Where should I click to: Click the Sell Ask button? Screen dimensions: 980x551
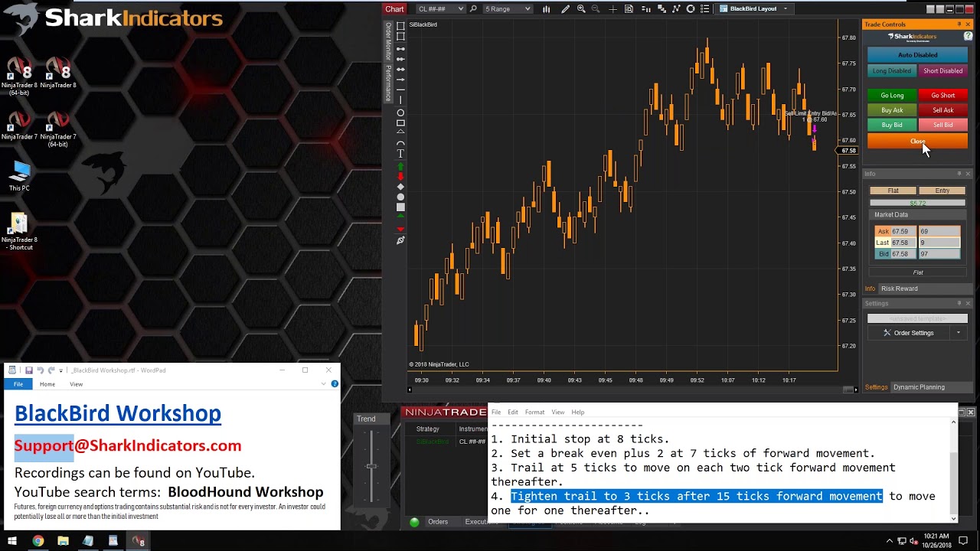tap(942, 110)
